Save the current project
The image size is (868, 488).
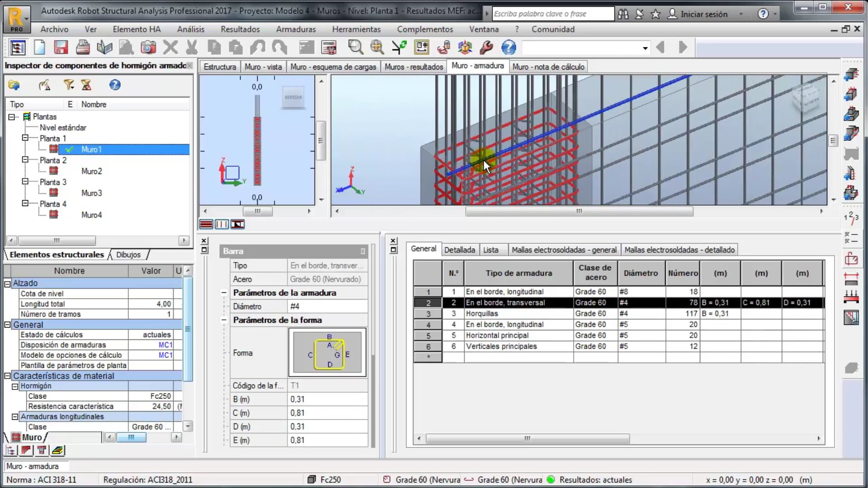(x=61, y=47)
